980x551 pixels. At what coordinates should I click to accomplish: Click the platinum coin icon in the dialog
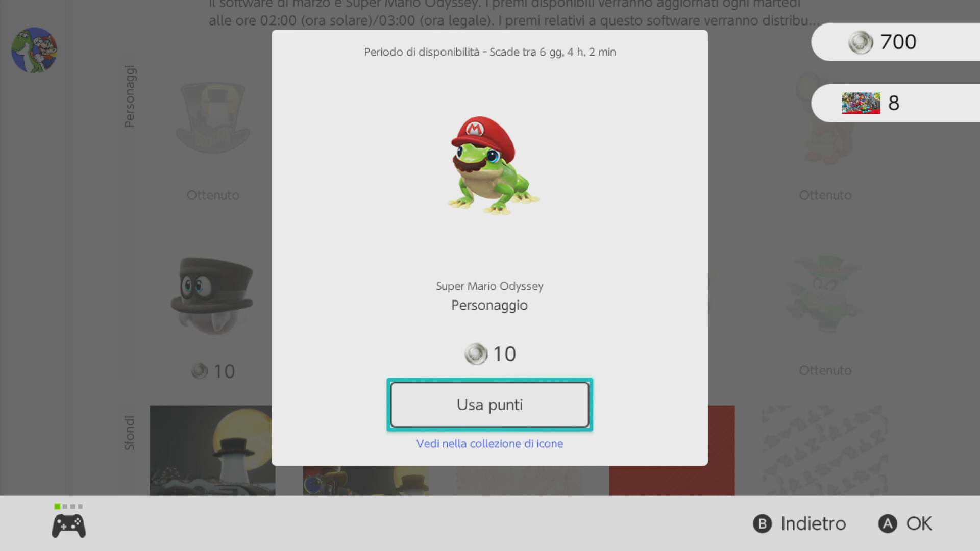[x=476, y=354]
